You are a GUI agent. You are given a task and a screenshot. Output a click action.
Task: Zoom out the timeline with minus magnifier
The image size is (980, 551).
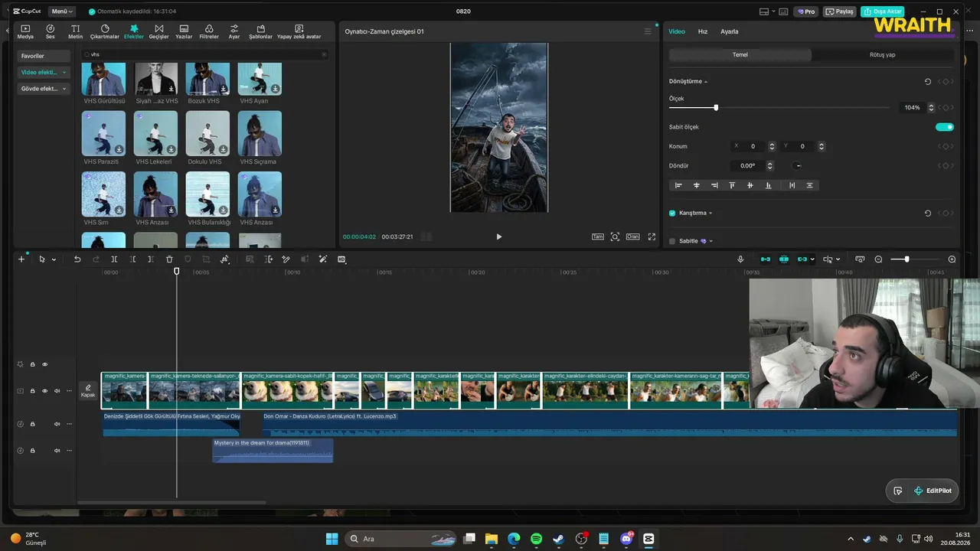[878, 259]
